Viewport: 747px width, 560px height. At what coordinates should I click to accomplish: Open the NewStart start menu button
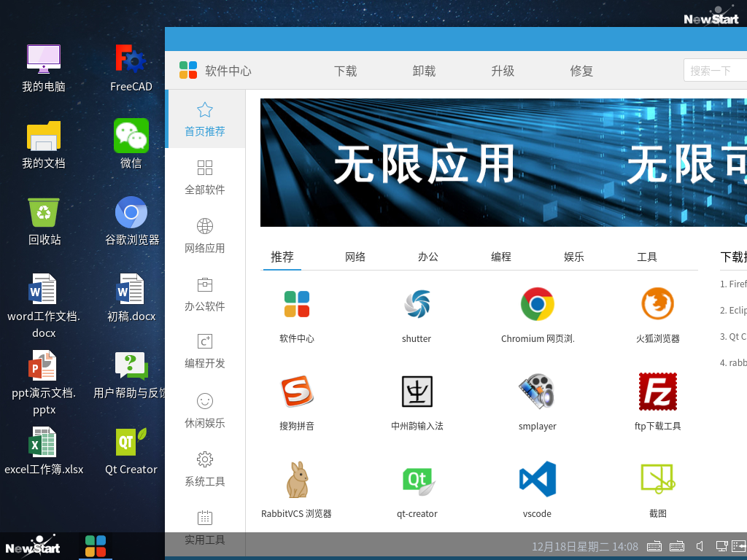point(34,545)
